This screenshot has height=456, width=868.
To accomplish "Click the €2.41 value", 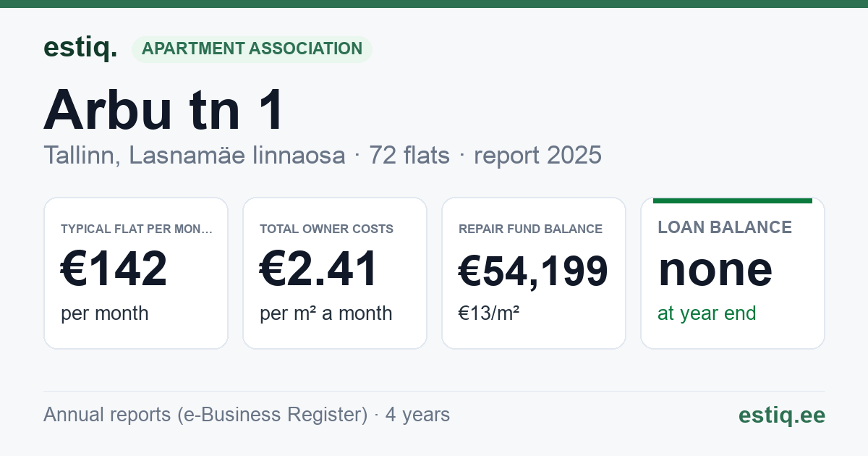I will click(x=319, y=269).
